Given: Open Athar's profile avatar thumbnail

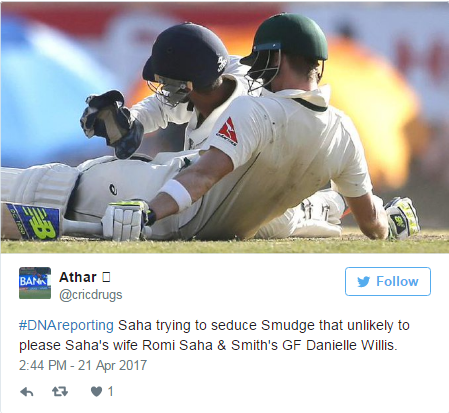Looking at the screenshot, I should coord(35,283).
